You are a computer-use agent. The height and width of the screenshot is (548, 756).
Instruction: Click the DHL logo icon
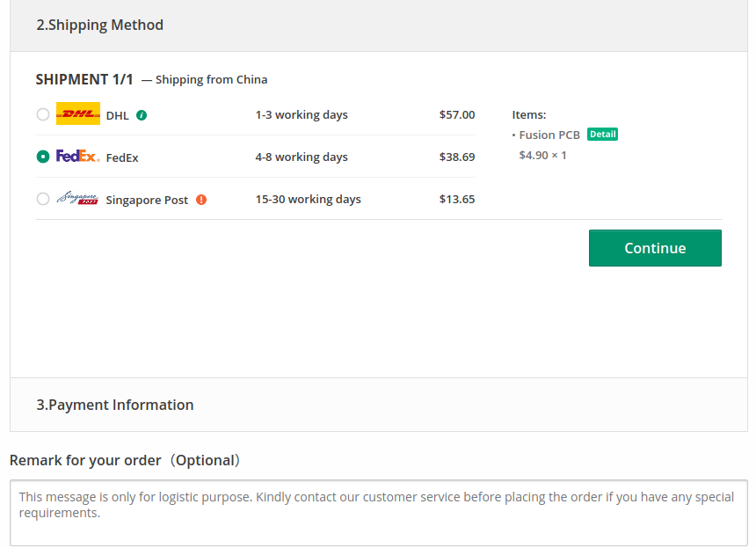(78, 113)
